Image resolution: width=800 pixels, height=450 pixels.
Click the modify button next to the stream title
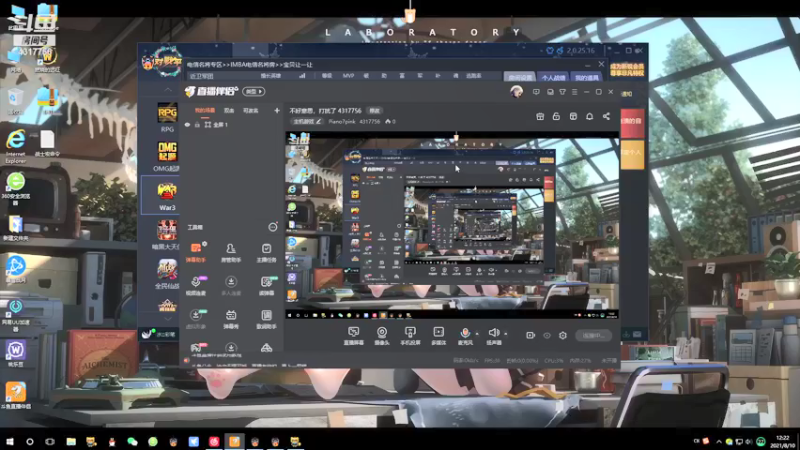(374, 110)
